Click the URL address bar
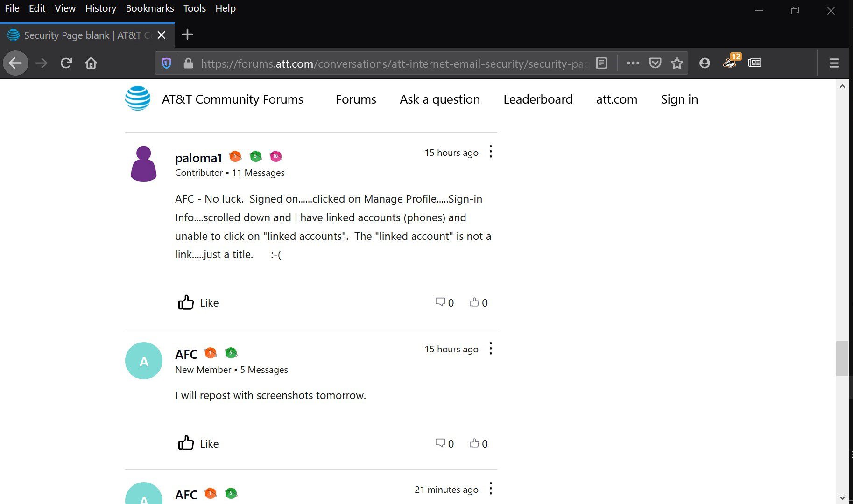Viewport: 853px width, 504px height. pyautogui.click(x=395, y=63)
